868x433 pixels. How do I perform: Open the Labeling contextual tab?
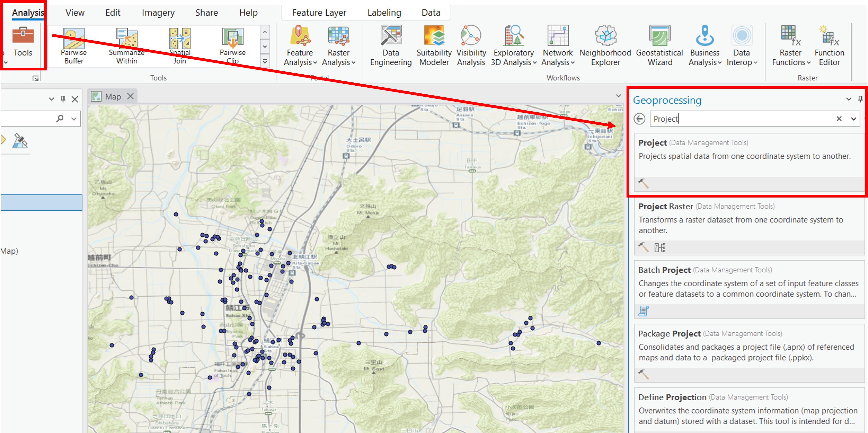[x=384, y=12]
